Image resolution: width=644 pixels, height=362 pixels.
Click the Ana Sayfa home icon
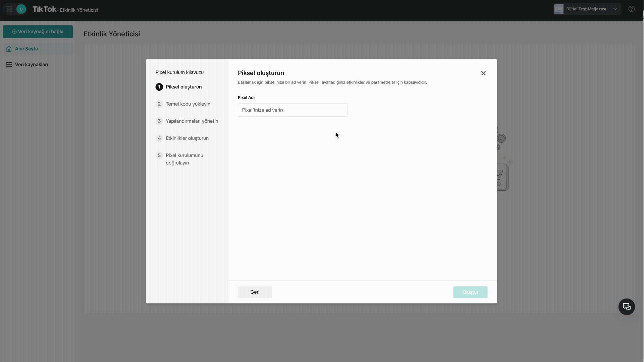point(9,49)
